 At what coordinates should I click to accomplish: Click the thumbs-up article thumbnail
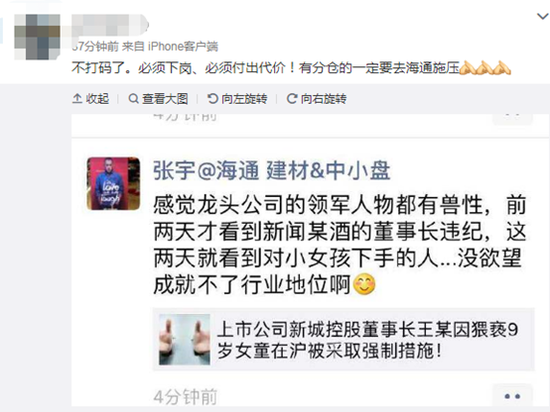pyautogui.click(x=185, y=339)
